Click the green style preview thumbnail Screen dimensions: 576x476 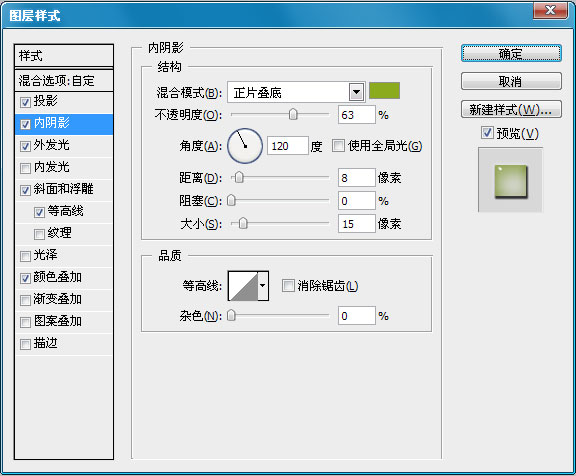[x=511, y=181]
